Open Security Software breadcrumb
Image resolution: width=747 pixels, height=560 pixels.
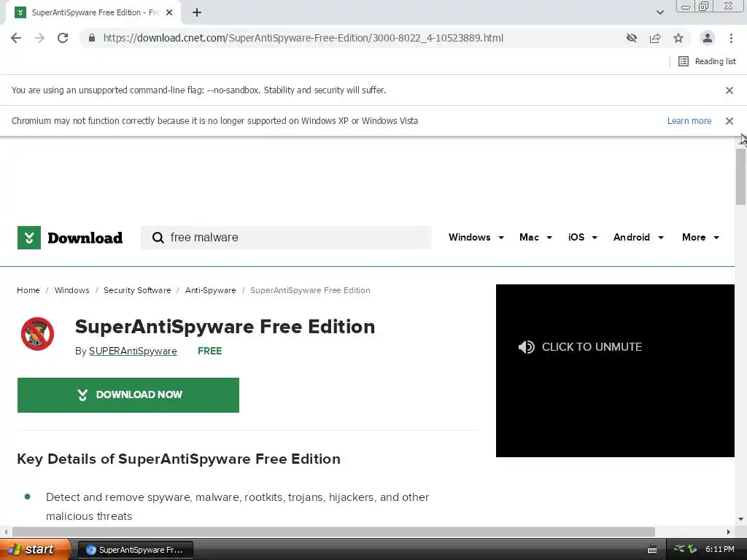137,290
